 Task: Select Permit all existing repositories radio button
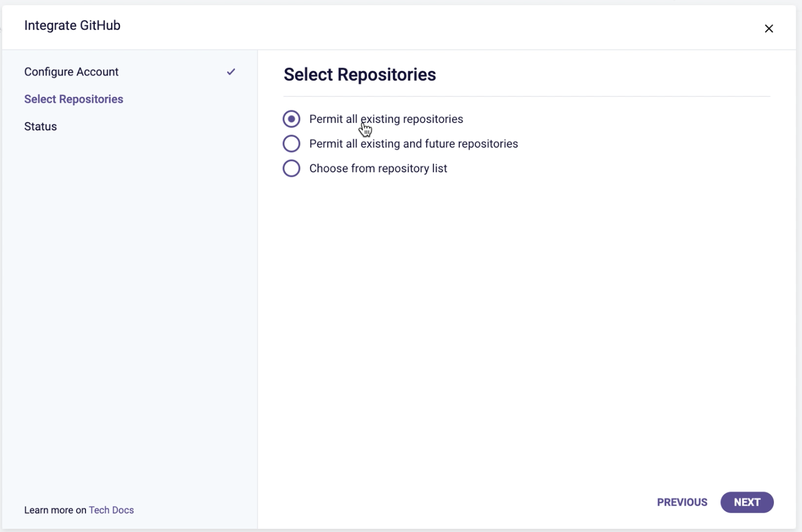(x=292, y=119)
